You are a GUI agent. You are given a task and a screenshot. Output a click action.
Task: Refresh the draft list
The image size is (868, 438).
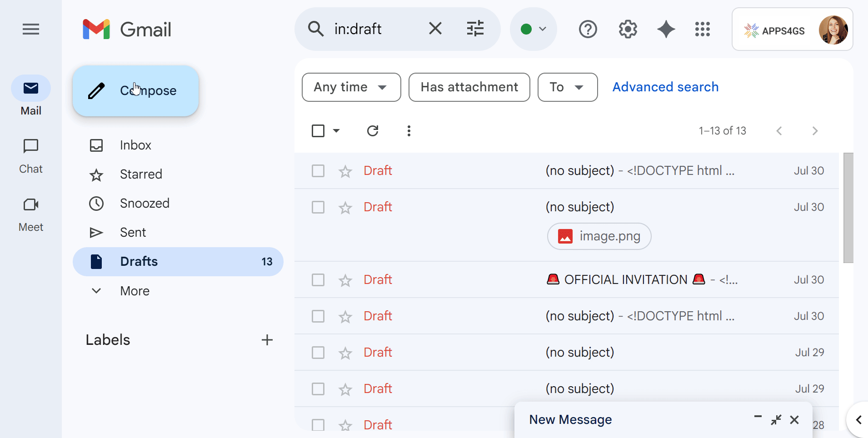(x=373, y=131)
